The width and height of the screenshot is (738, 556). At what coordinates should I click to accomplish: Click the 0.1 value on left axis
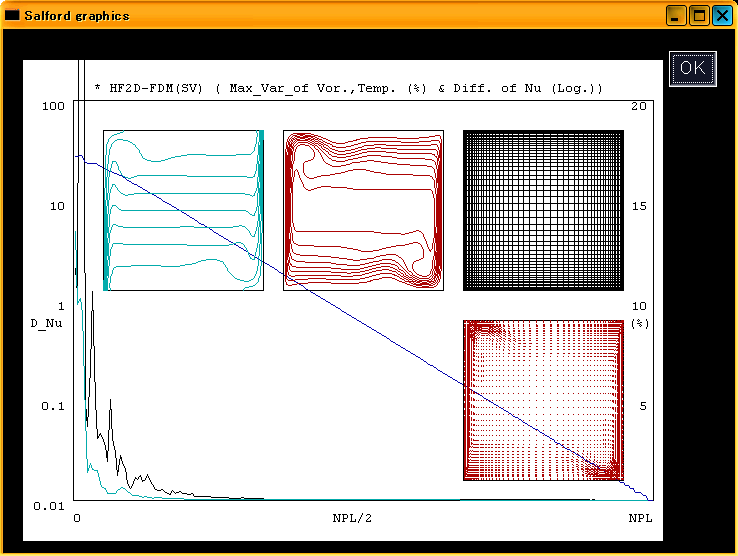[52, 406]
